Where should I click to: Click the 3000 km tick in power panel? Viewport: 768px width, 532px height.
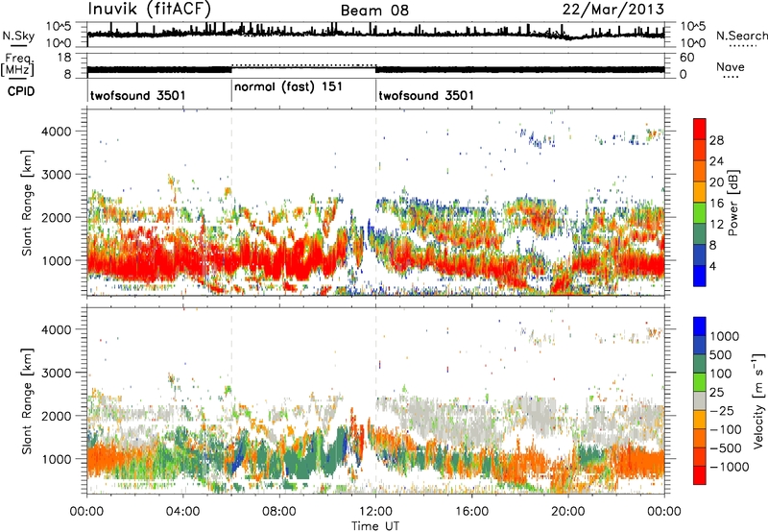[57, 175]
